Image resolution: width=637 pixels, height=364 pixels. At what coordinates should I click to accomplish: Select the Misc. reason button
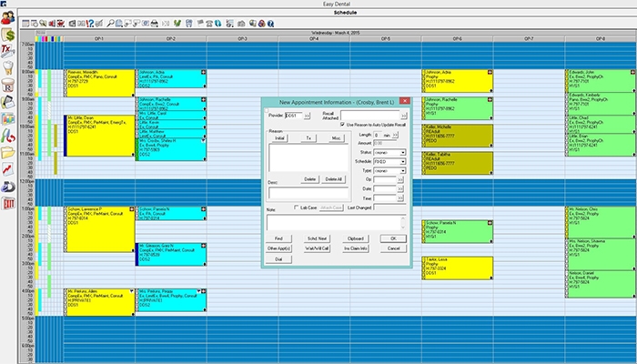tap(336, 138)
